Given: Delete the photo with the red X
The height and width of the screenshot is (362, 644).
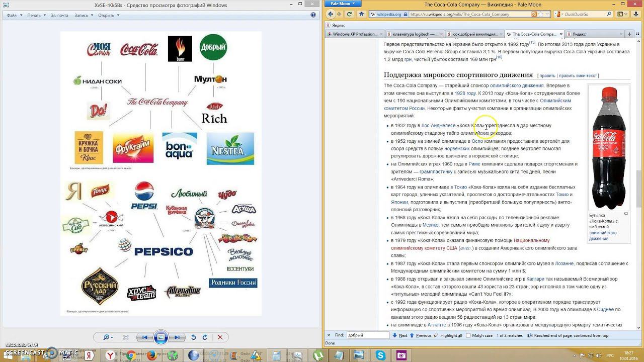Looking at the screenshot, I should click(220, 337).
